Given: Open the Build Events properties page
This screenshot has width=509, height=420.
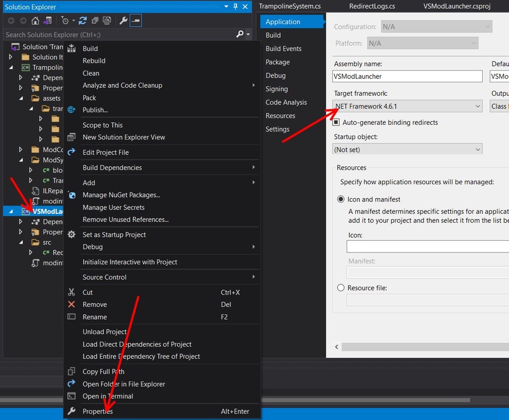Looking at the screenshot, I should tap(283, 49).
